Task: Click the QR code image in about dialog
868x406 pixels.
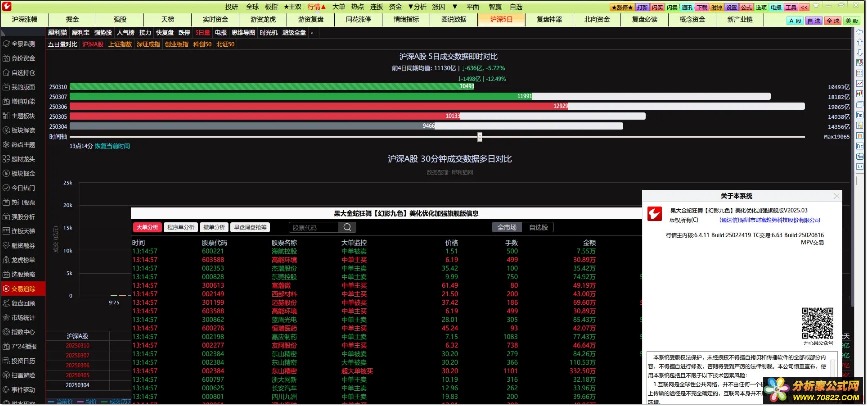Action: click(x=818, y=323)
